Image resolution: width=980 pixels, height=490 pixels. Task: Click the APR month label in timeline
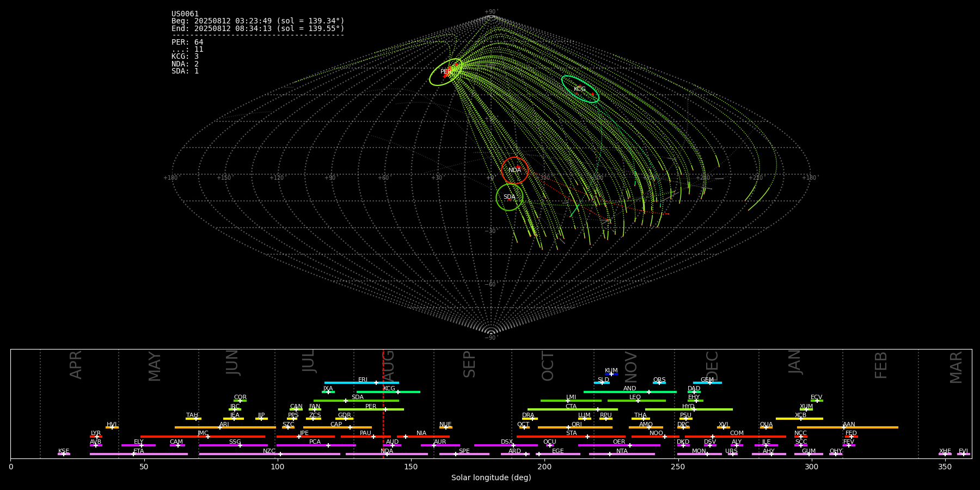tap(76, 365)
